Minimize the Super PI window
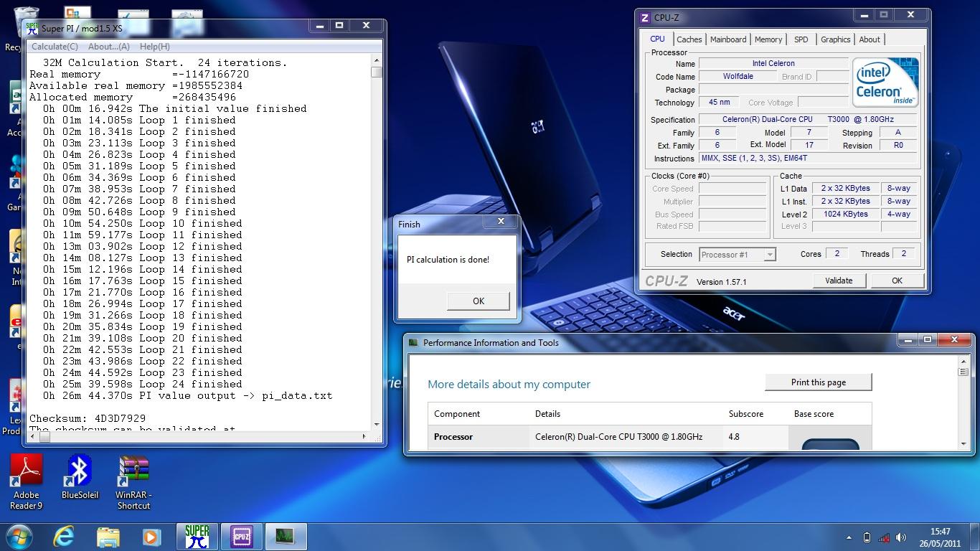980x551 pixels. coord(319,26)
